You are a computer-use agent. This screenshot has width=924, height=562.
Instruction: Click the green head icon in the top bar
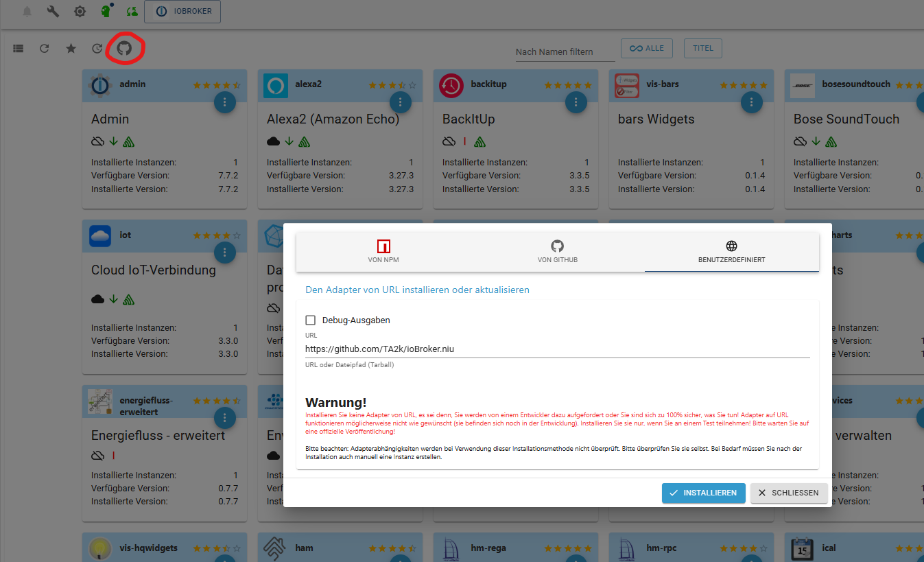(106, 11)
